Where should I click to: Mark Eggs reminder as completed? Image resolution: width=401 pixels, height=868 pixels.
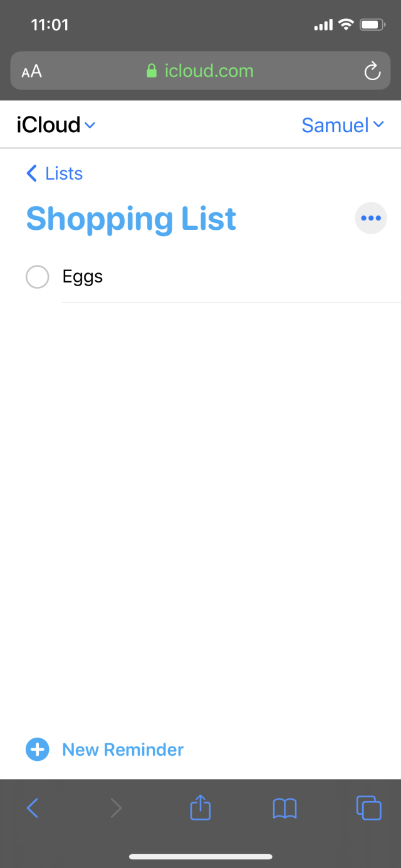pyautogui.click(x=37, y=277)
